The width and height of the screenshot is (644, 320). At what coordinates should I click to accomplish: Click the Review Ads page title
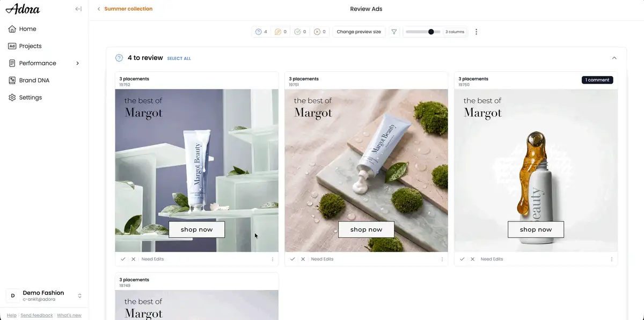(x=366, y=9)
